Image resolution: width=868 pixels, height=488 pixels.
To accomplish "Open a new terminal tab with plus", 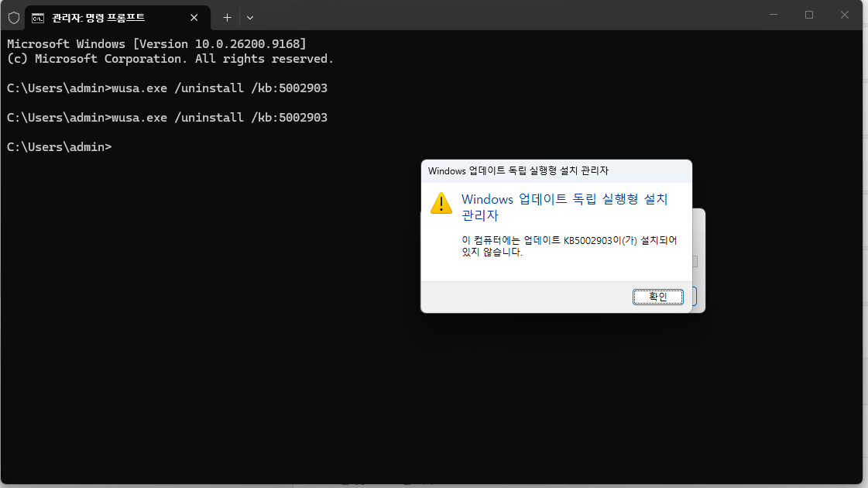I will pyautogui.click(x=227, y=18).
